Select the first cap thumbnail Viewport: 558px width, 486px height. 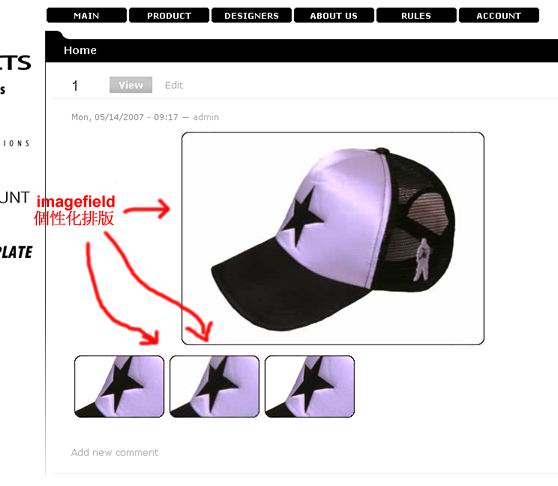[119, 386]
